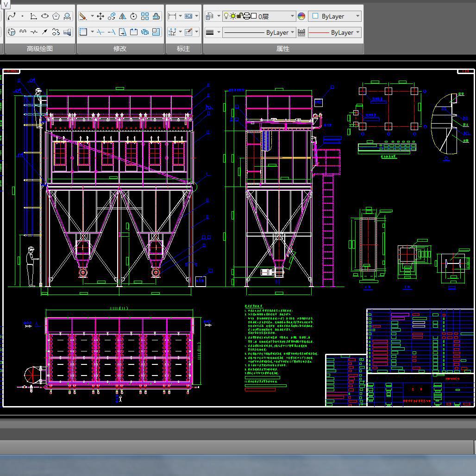Select the Point drawing tool
This screenshot has width=476, height=476.
tap(23, 16)
